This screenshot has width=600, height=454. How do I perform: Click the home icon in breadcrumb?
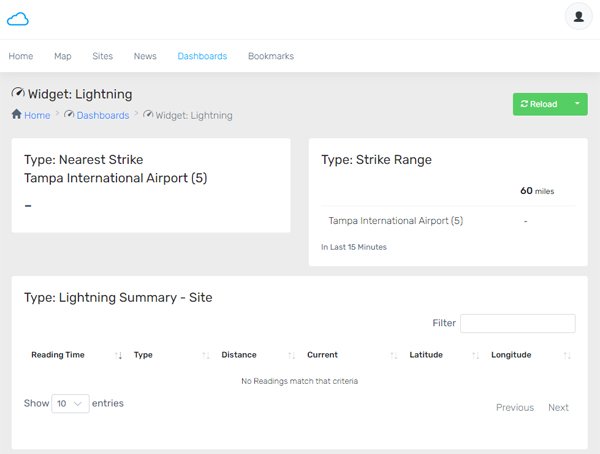16,115
